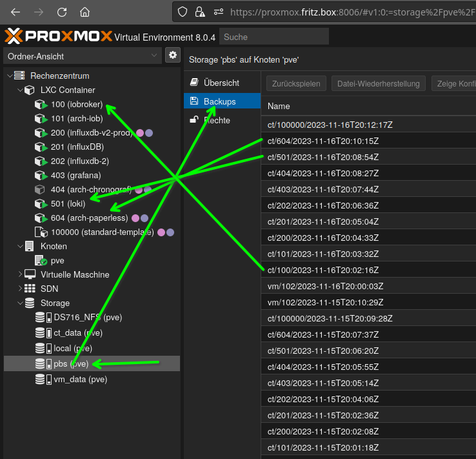Click storage icon of DS716_NFS (pve)

(x=43, y=318)
